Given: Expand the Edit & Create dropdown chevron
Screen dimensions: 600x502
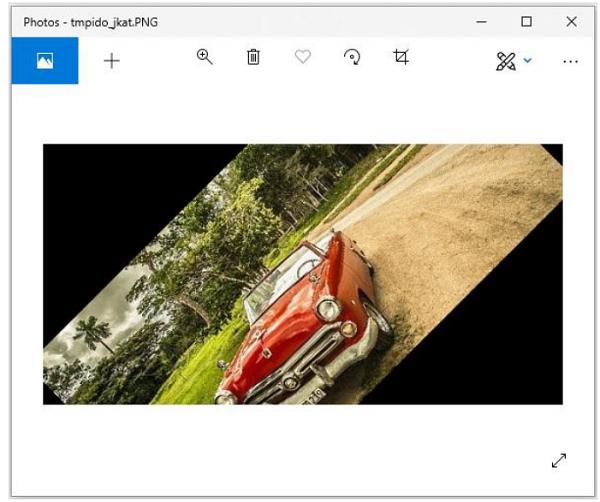Looking at the screenshot, I should (x=528, y=61).
